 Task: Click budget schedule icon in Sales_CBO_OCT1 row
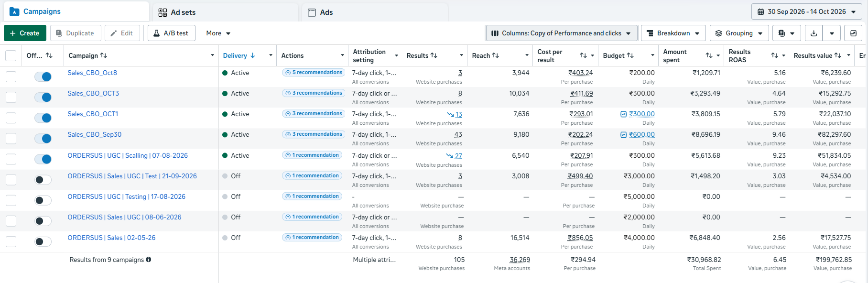point(623,114)
